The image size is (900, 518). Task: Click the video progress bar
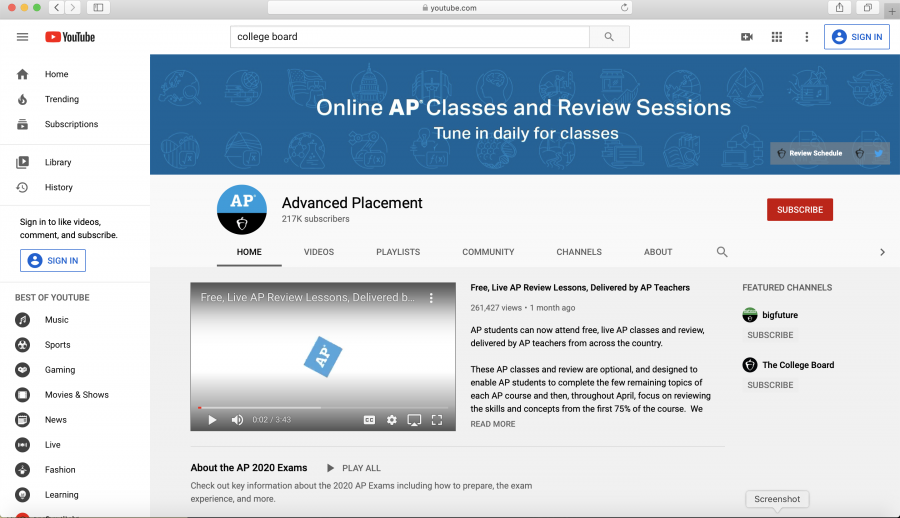(323, 408)
